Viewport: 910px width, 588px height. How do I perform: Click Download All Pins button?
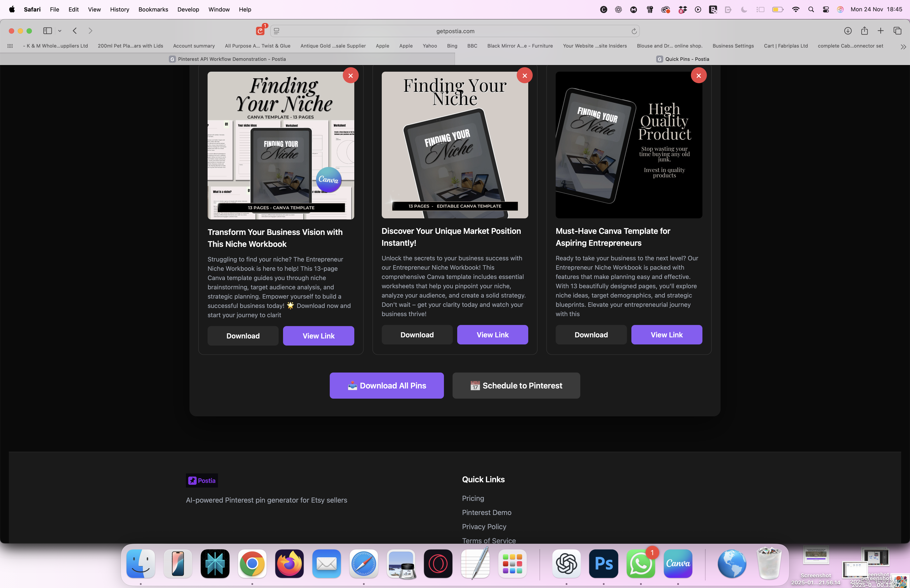pos(386,386)
